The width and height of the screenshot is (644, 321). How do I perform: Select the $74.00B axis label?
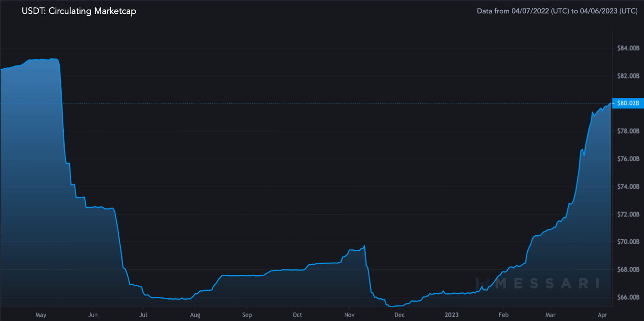pos(628,187)
